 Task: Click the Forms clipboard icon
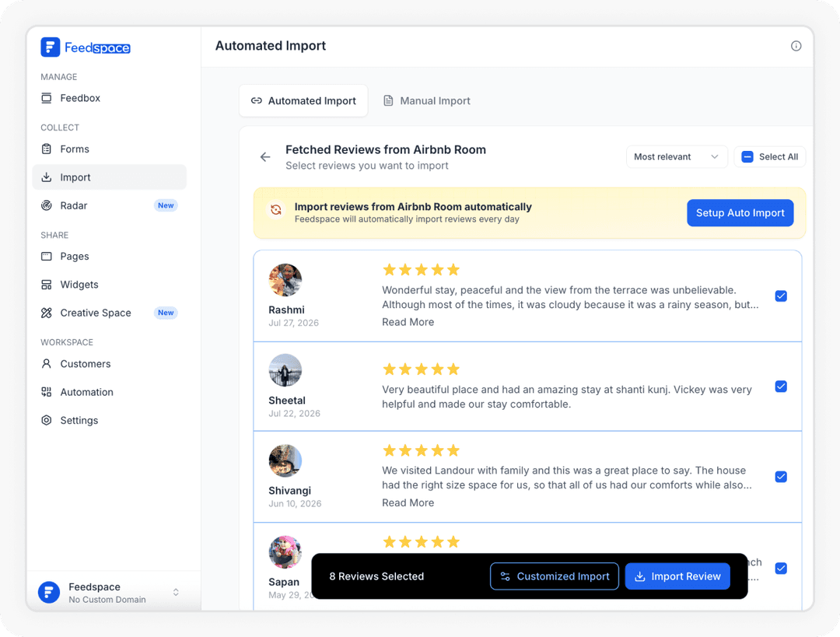(47, 149)
